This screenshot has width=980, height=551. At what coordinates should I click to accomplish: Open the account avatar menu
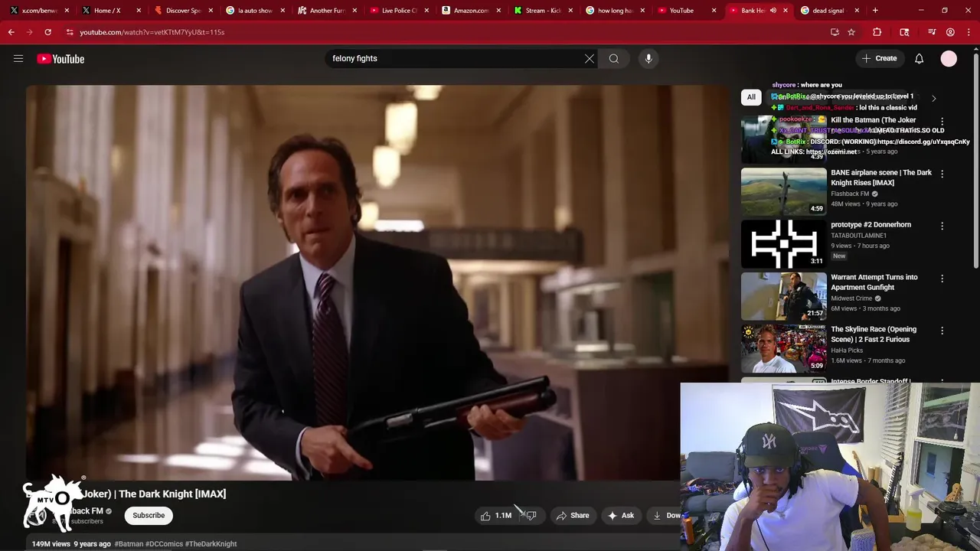[x=949, y=58]
